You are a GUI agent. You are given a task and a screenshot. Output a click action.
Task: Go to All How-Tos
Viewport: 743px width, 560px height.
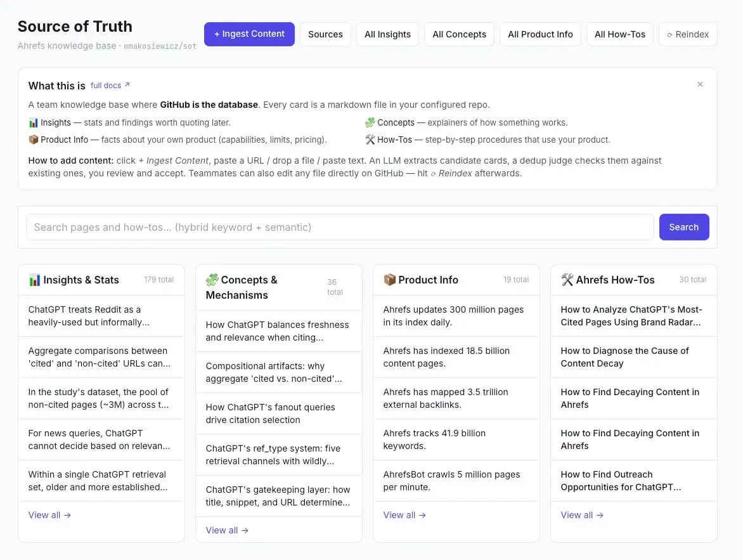[620, 34]
